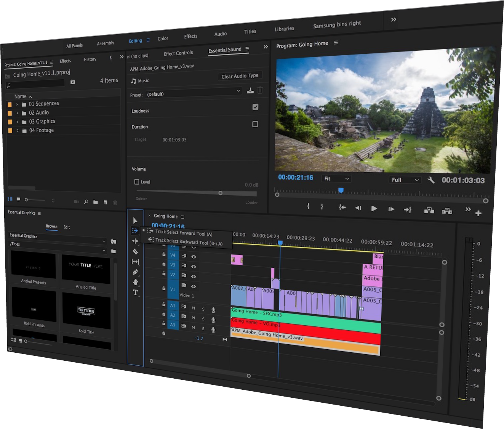This screenshot has height=429, width=504.
Task: Tick the Volume Level checkbox
Action: click(x=137, y=182)
